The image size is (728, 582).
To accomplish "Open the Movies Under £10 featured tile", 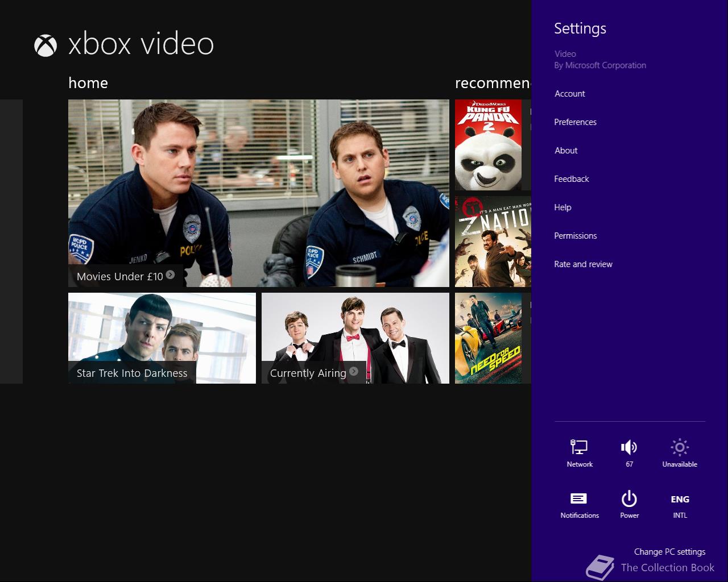I will click(x=259, y=193).
